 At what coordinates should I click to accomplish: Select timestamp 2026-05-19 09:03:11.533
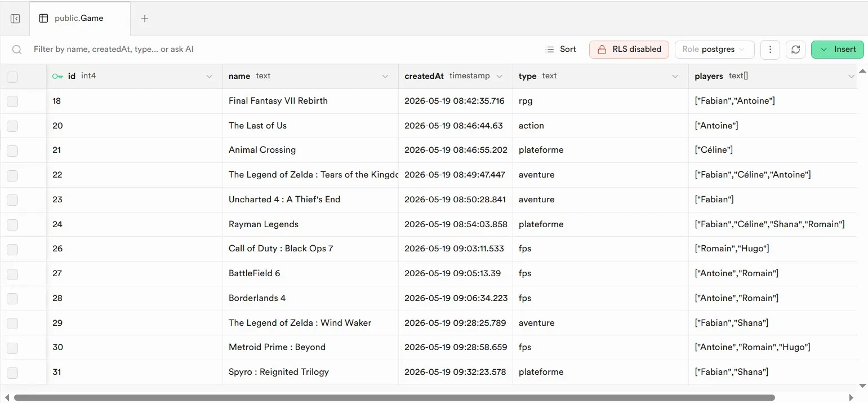coord(456,249)
